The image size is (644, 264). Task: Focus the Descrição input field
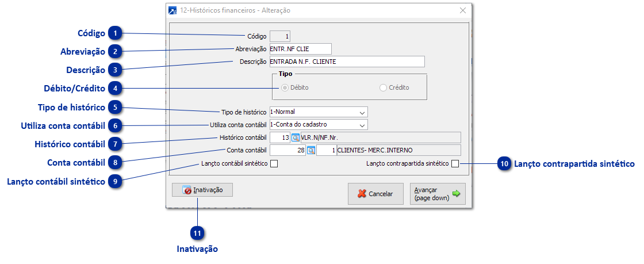click(346, 62)
